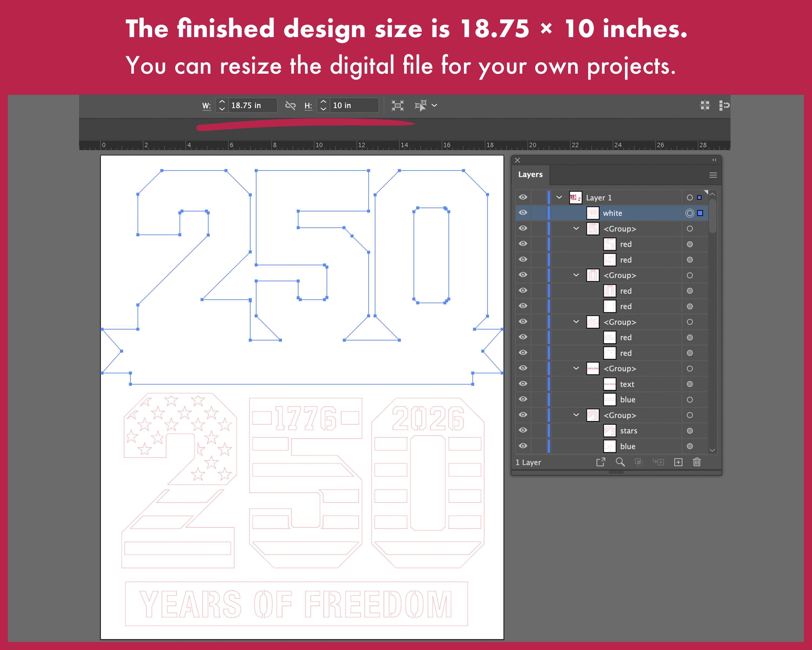The image size is (812, 650).
Task: Collapse Layer 1 using its chevron
Action: (x=559, y=197)
